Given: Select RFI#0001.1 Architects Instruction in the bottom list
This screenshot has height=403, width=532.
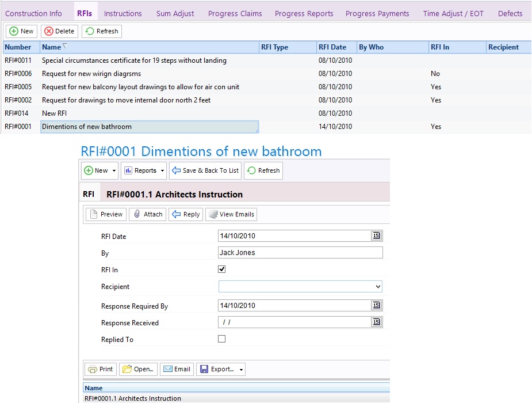Looking at the screenshot, I should [x=236, y=398].
